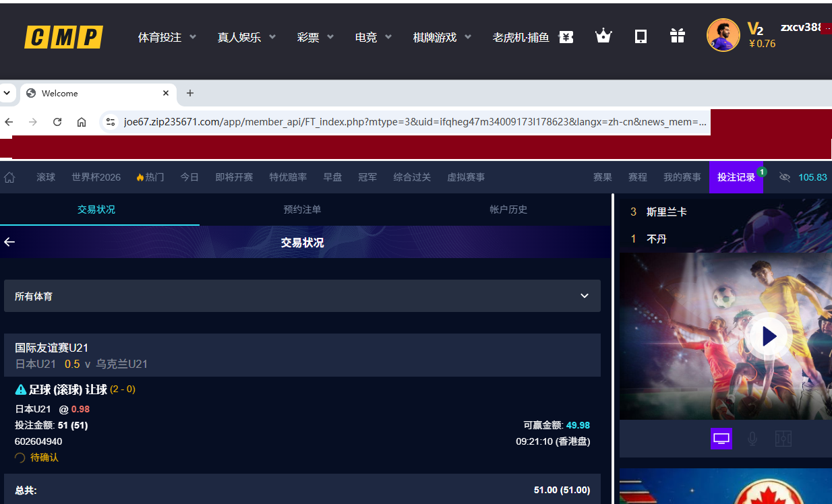Open the mobile app icon

click(641, 36)
